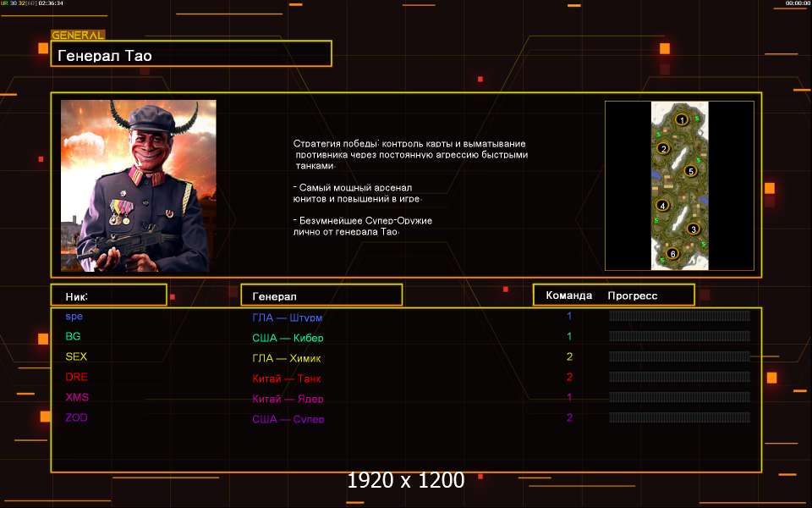812x508 pixels.
Task: Click the progress bar for player SEX
Action: (679, 356)
